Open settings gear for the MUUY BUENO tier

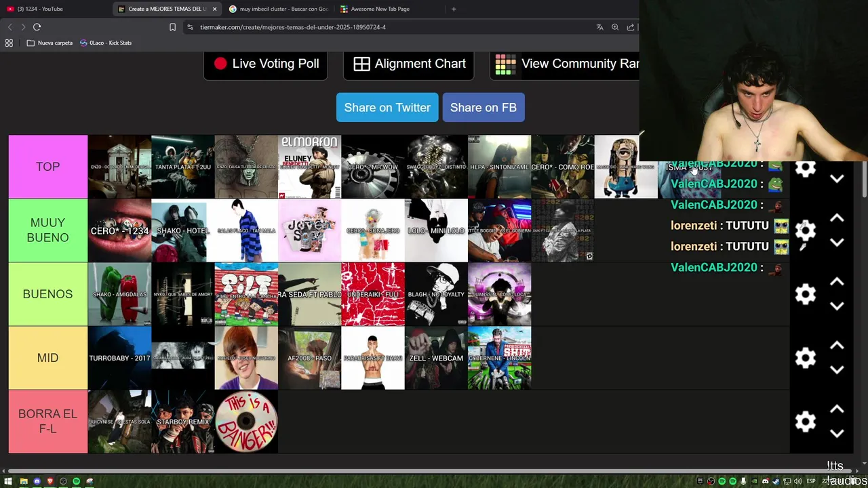[x=805, y=230]
